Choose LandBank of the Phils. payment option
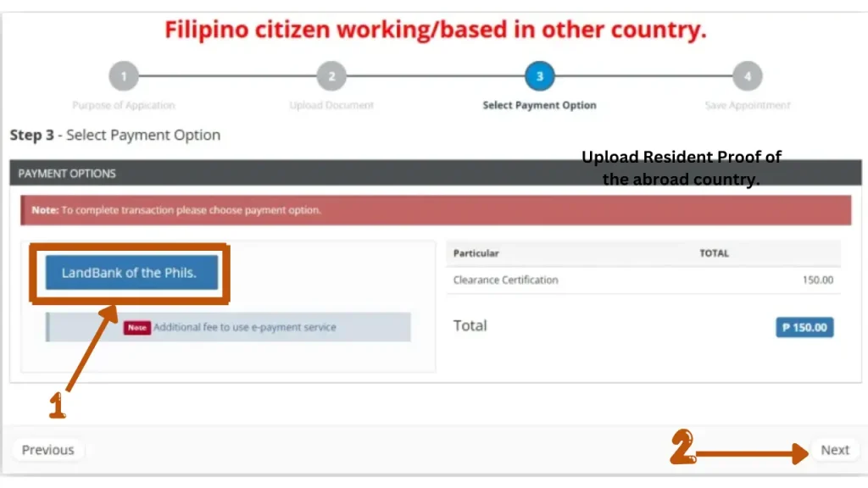Image resolution: width=868 pixels, height=488 pixels. [x=131, y=272]
